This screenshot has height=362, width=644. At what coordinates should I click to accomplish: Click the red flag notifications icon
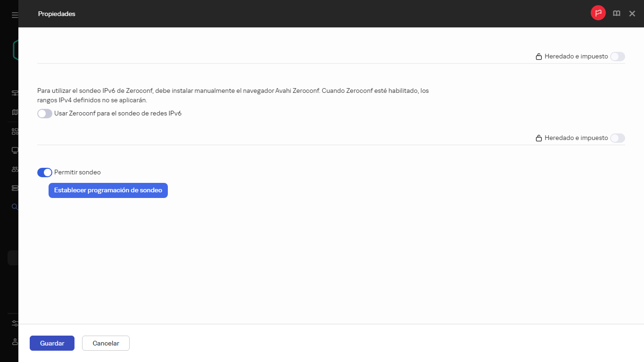598,13
